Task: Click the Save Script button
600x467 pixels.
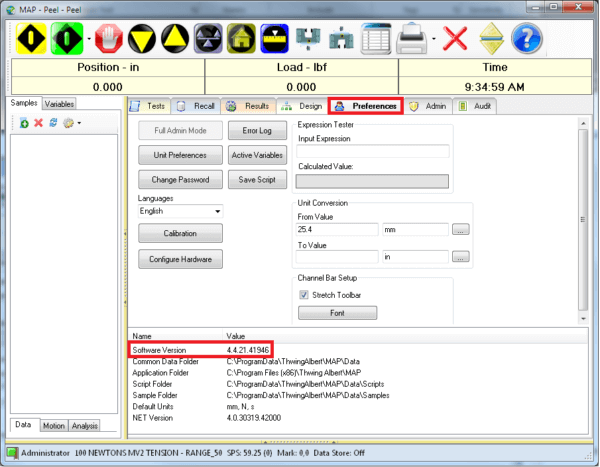Action: 257,180
